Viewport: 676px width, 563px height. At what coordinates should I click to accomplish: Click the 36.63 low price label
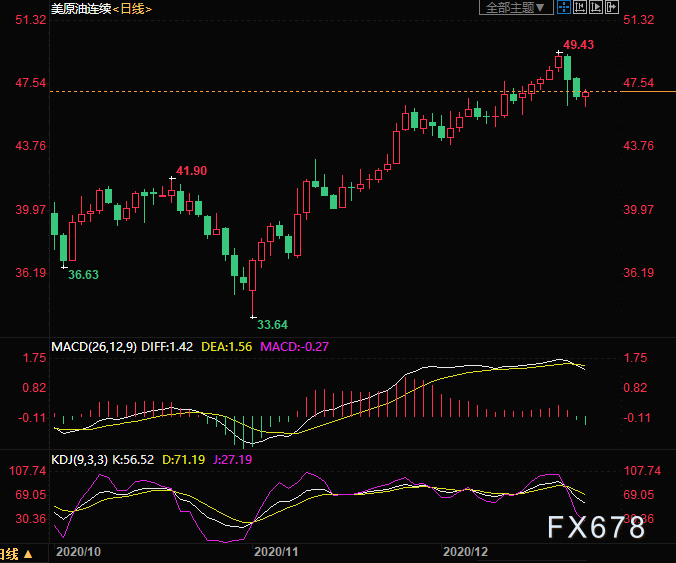pos(84,274)
